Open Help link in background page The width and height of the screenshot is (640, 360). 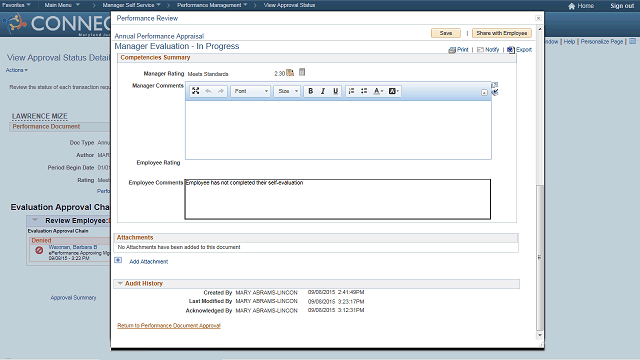click(569, 42)
